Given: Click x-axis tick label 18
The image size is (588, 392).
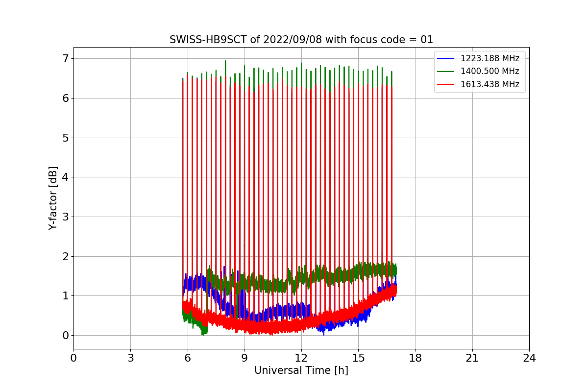Looking at the screenshot, I should coord(415,358).
